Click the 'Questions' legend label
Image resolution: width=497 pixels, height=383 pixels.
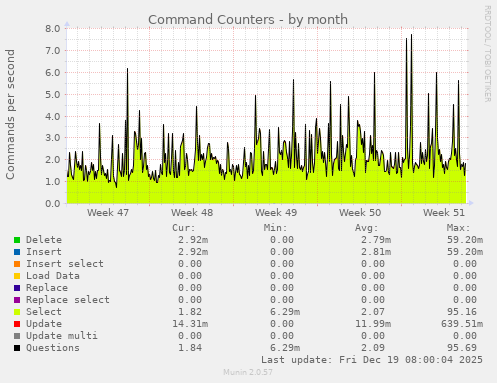click(53, 348)
